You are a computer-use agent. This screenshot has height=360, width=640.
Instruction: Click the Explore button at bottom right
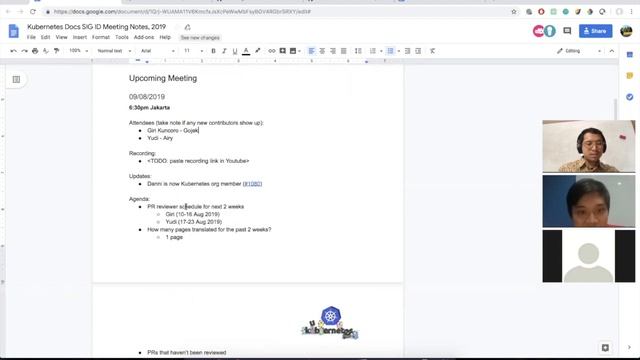(605, 347)
